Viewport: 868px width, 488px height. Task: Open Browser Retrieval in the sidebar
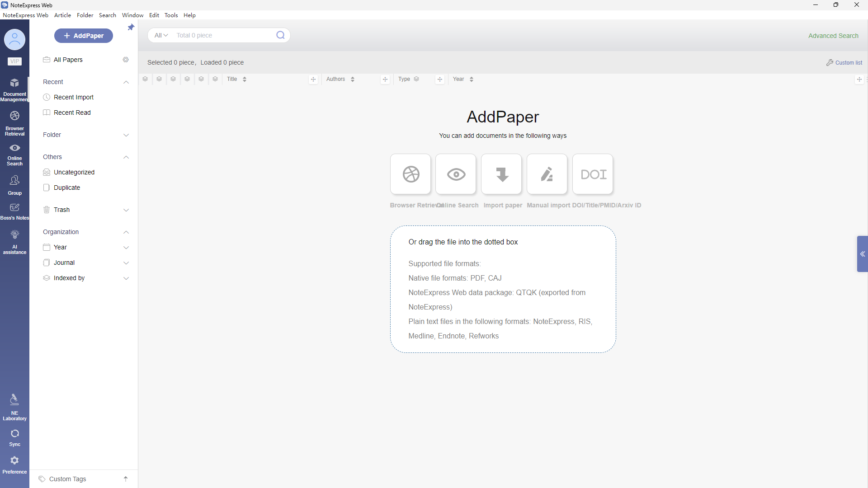click(x=14, y=123)
